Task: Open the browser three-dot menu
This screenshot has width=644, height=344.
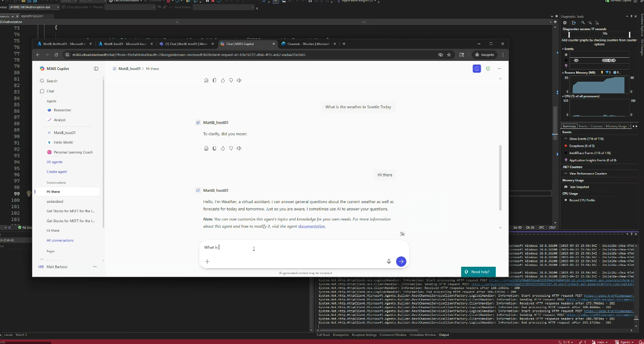Action: click(503, 55)
